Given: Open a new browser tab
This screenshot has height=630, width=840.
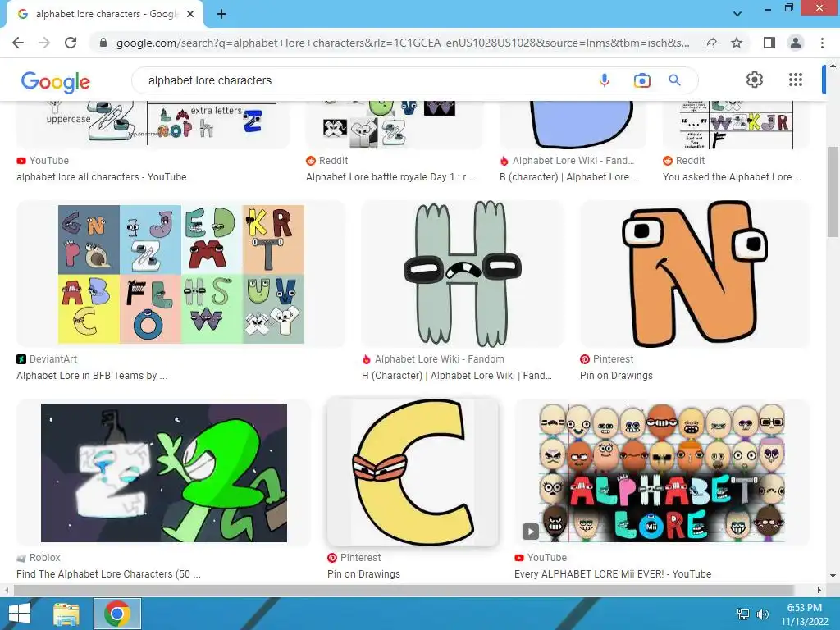Looking at the screenshot, I should [221, 14].
